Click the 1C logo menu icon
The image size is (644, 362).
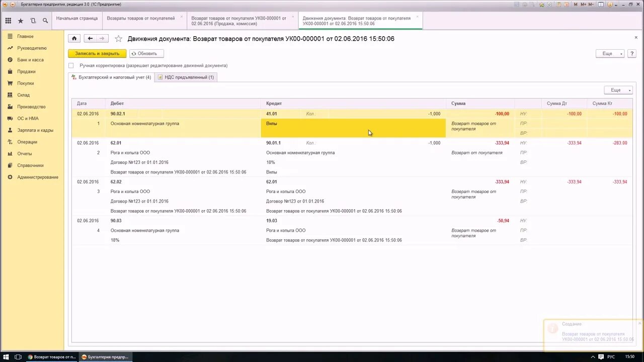[x=6, y=5]
